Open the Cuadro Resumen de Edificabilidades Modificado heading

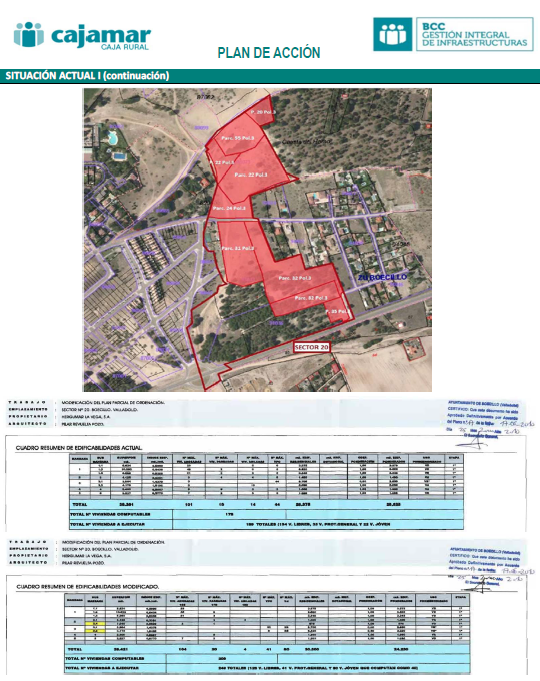[x=88, y=587]
